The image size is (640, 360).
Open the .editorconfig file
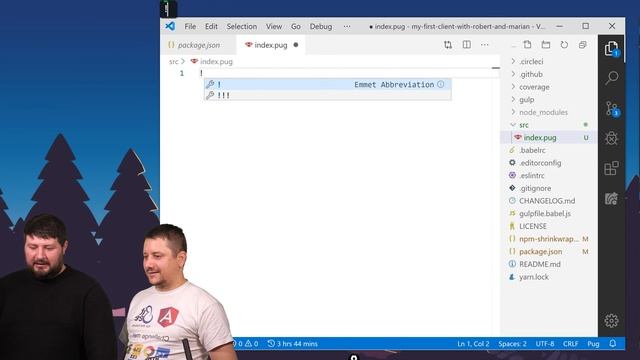click(x=540, y=163)
